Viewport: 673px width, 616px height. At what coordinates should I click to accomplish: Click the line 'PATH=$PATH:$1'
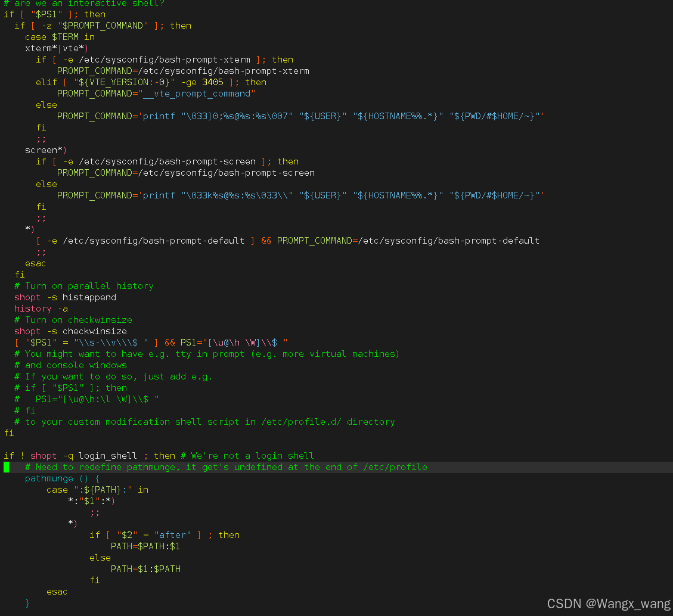click(x=145, y=546)
